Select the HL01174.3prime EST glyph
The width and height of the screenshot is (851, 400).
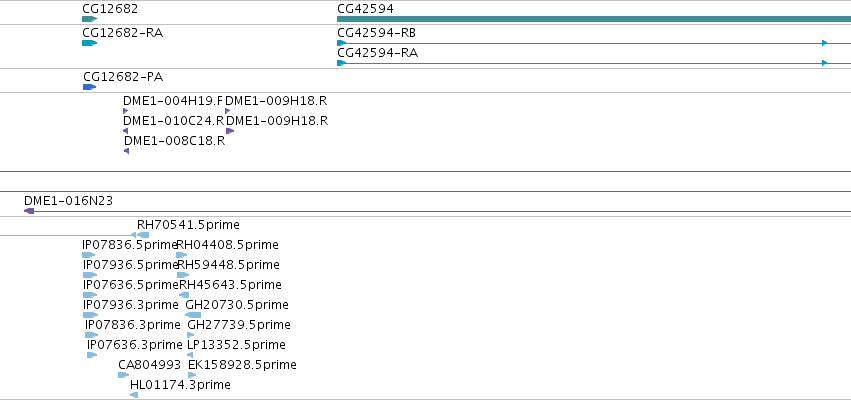coord(134,395)
